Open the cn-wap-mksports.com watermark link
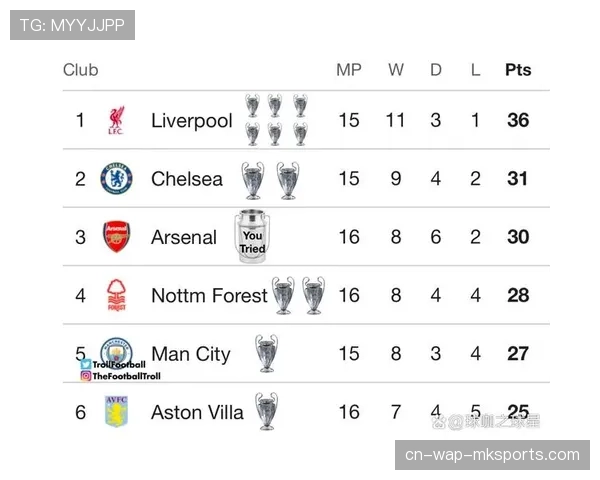The width and height of the screenshot is (600, 480). click(x=492, y=455)
